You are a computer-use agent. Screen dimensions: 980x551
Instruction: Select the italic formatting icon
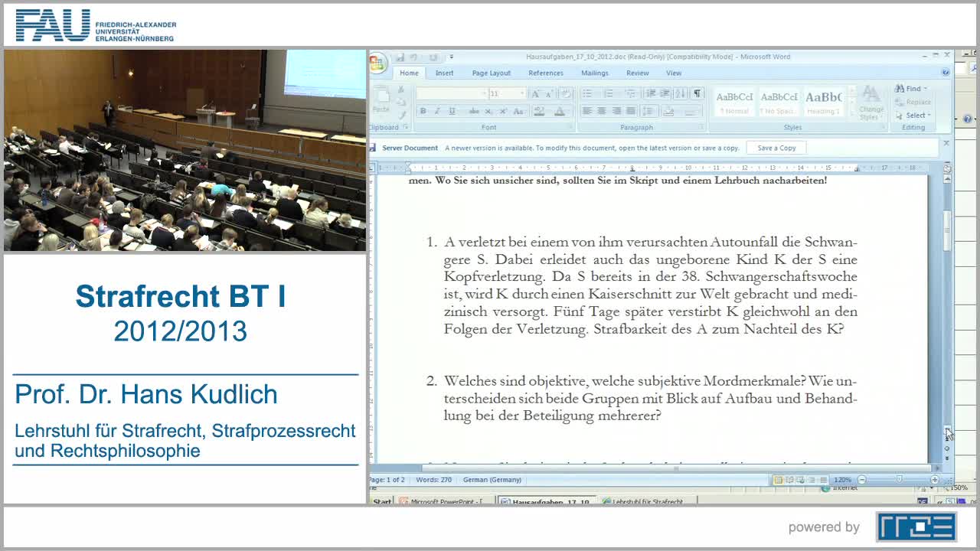coord(436,110)
